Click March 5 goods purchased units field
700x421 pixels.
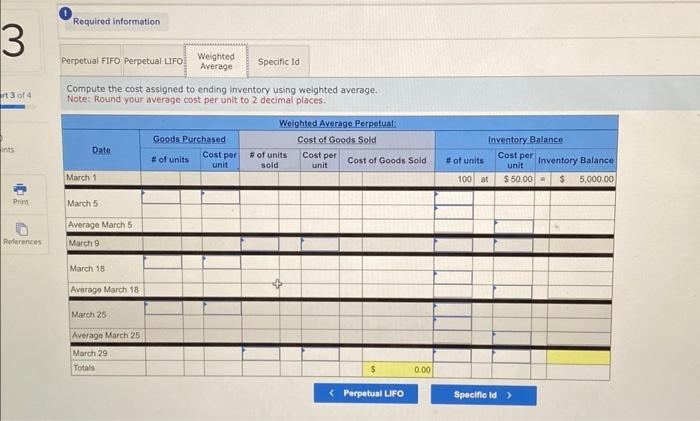pos(161,197)
